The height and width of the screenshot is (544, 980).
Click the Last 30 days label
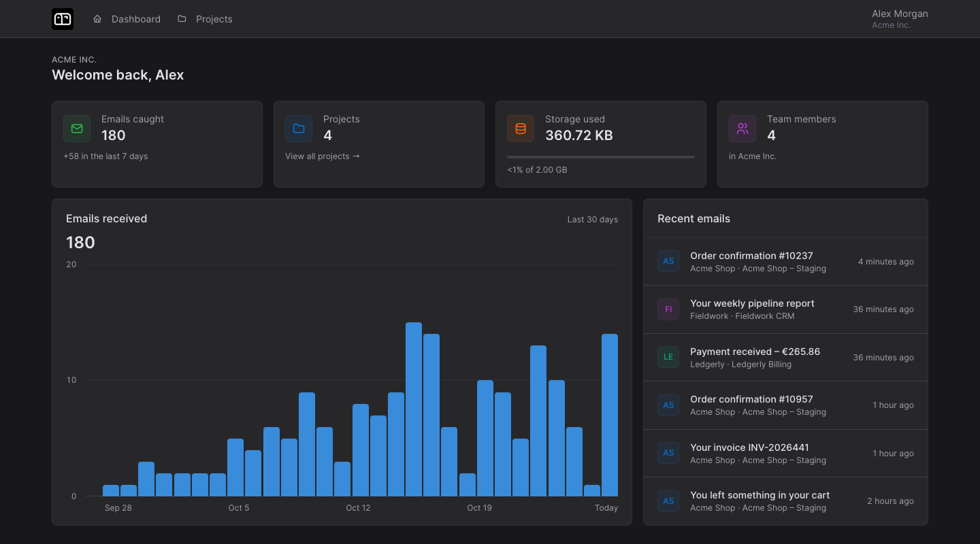click(x=593, y=220)
